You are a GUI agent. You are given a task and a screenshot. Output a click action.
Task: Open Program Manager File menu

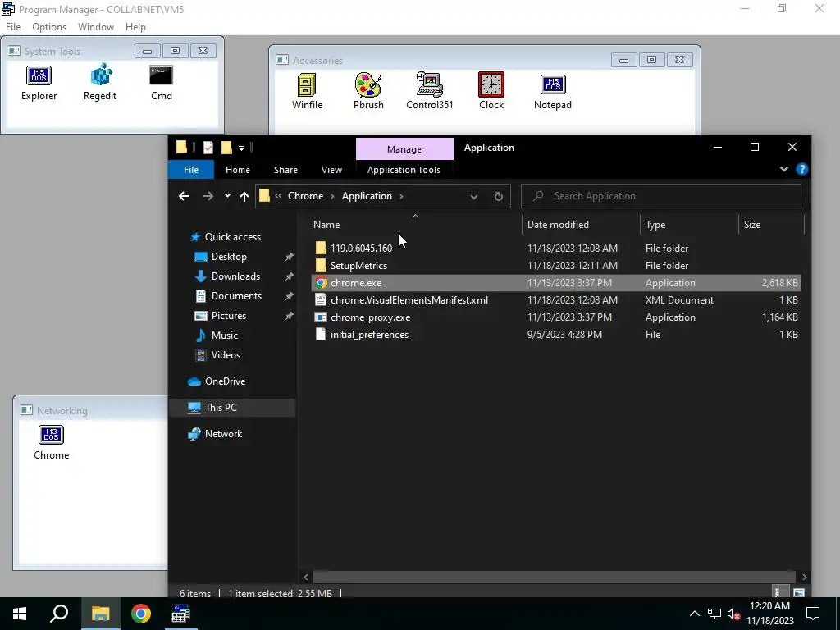[x=13, y=27]
